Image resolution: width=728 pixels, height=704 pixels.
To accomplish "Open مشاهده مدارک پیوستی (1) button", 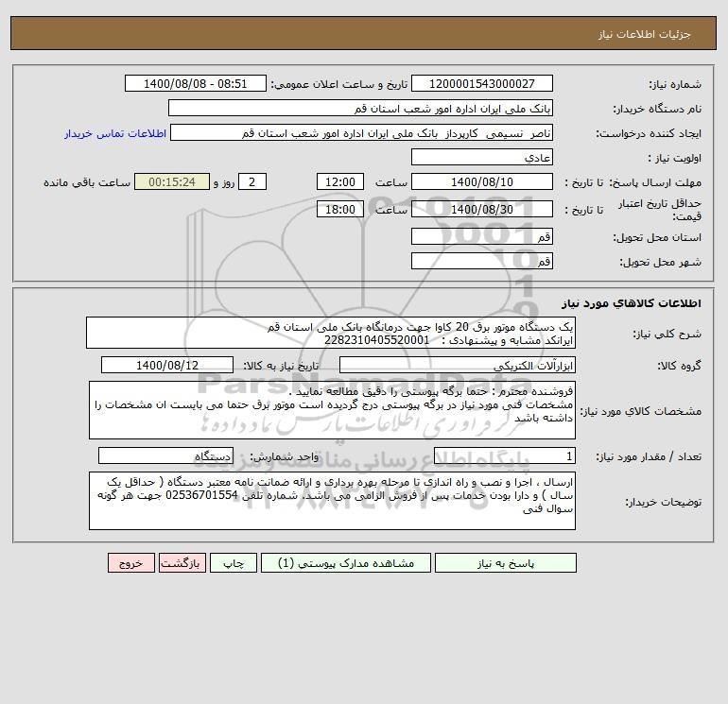I will point(346,563).
